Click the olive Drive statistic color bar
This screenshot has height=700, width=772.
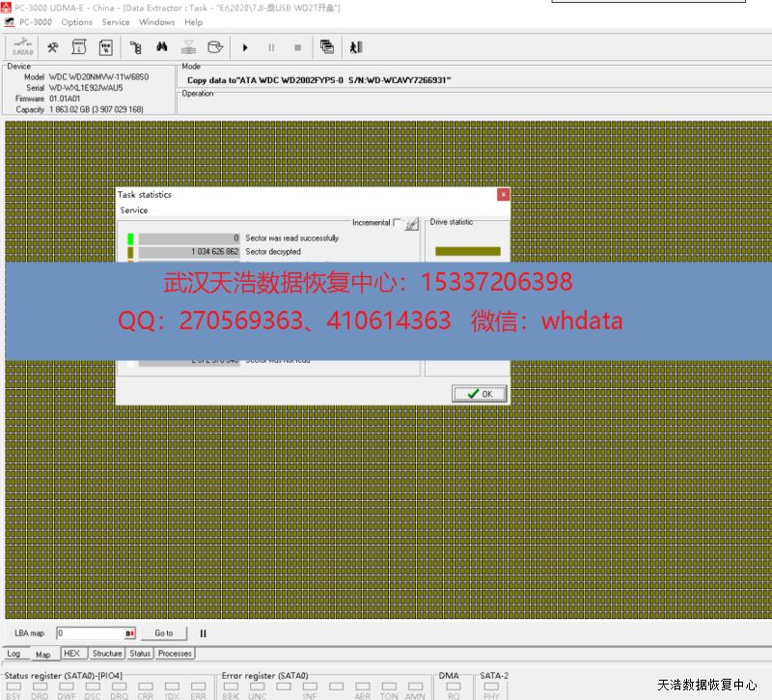tap(468, 251)
